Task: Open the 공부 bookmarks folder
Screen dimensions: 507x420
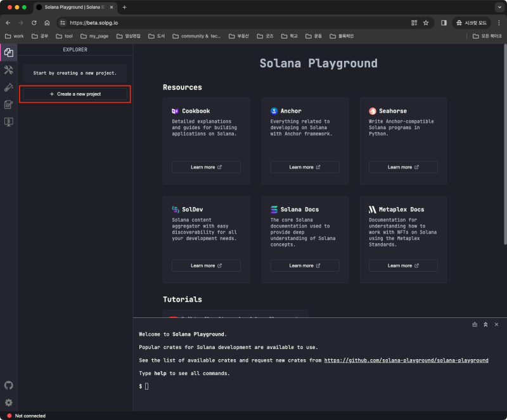Action: (40, 36)
